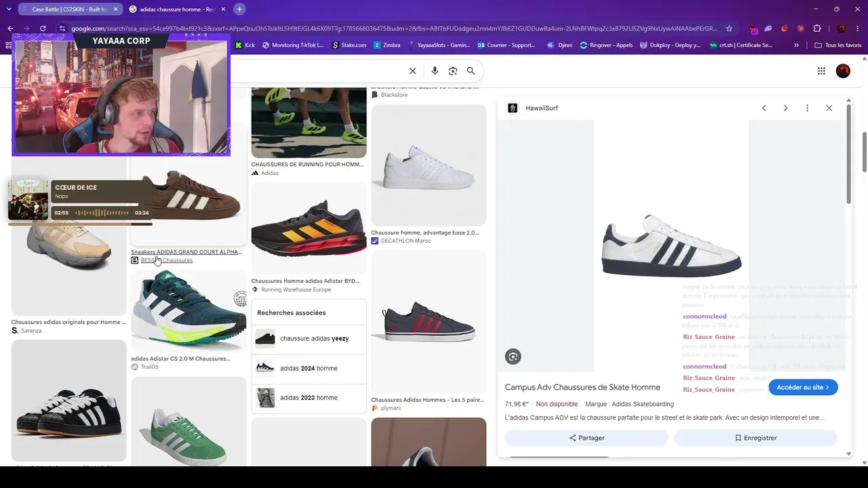Open the tab search dropdown arrow
Screen dimensions: 868x488
9,9
